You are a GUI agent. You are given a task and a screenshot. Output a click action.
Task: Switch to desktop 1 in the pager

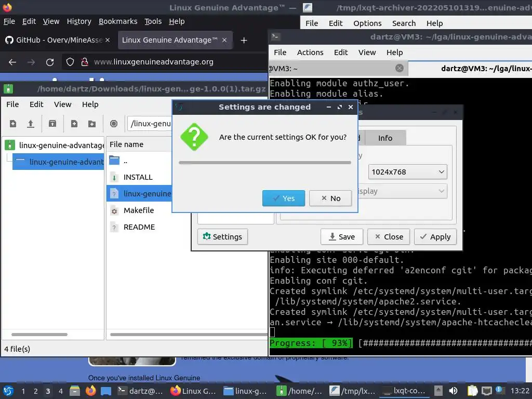(23, 391)
